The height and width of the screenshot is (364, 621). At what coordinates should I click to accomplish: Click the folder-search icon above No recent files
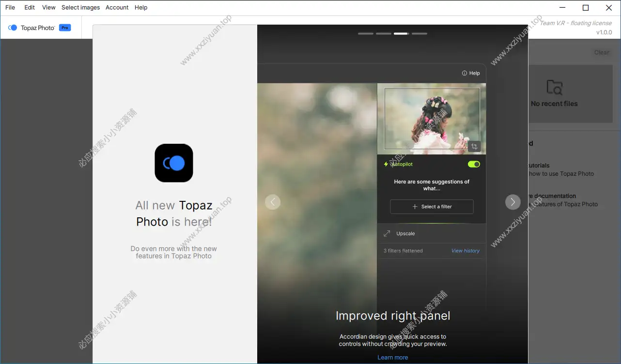(554, 88)
